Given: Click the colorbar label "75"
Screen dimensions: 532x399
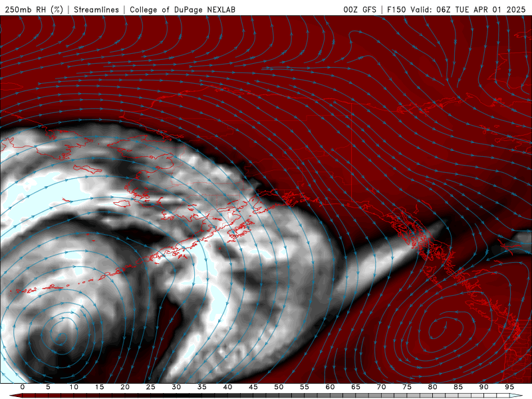Looking at the screenshot, I should [x=407, y=387].
